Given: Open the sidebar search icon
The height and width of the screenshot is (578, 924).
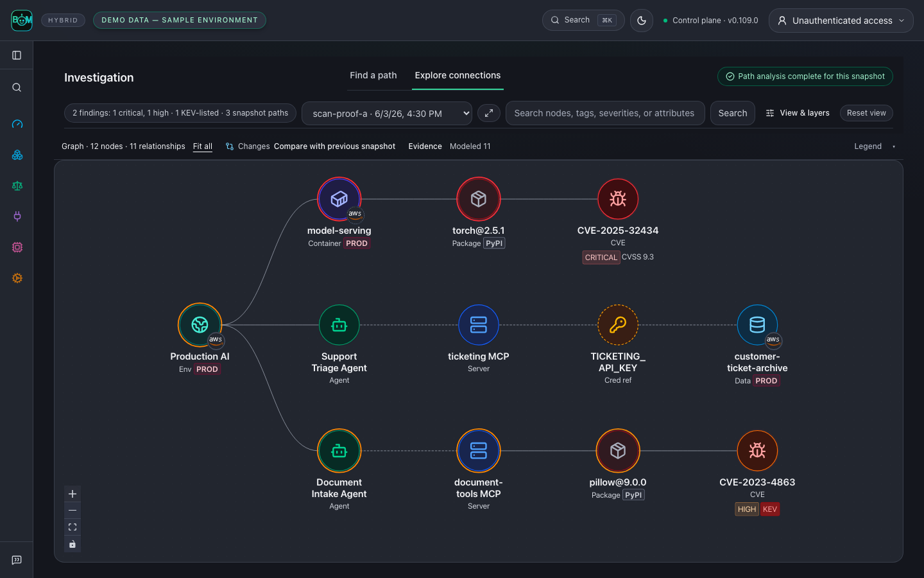Looking at the screenshot, I should coord(17,87).
